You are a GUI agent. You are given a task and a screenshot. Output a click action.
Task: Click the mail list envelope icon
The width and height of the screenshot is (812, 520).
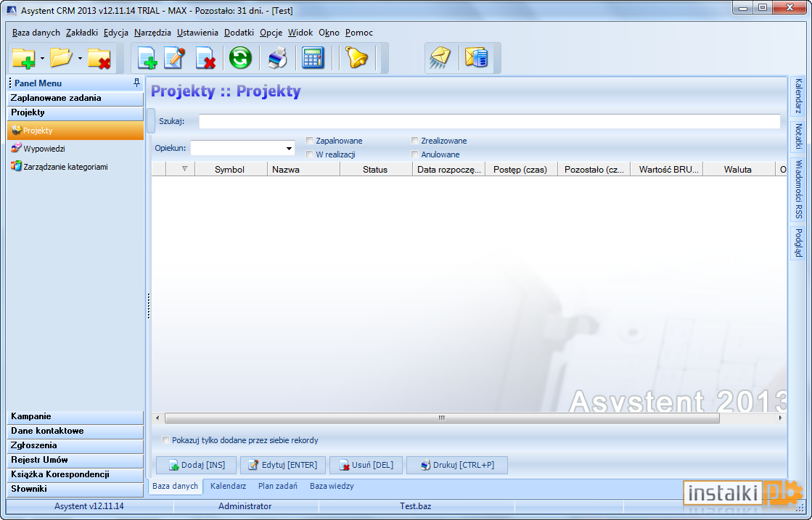click(x=477, y=57)
